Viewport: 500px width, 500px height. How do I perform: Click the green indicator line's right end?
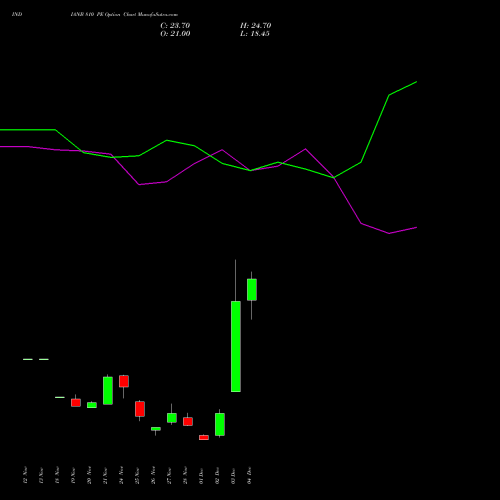coord(416,82)
